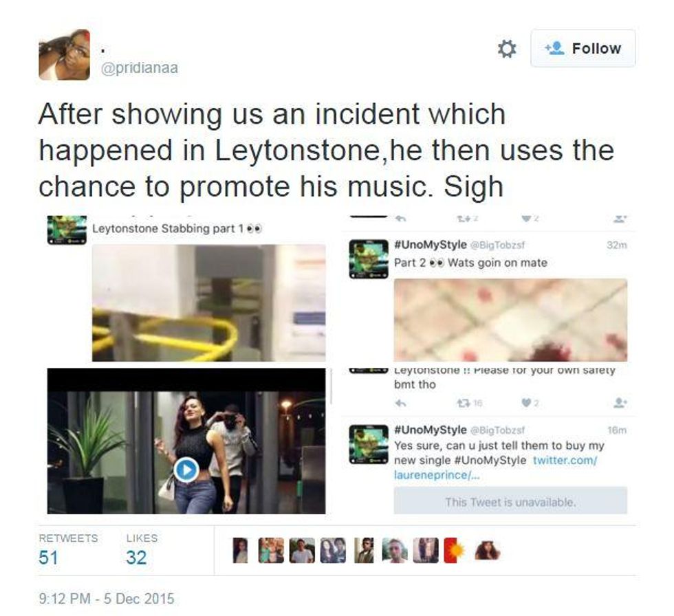Image resolution: width=674 pixels, height=616 pixels.
Task: View the 51 retweets count
Action: point(47,558)
